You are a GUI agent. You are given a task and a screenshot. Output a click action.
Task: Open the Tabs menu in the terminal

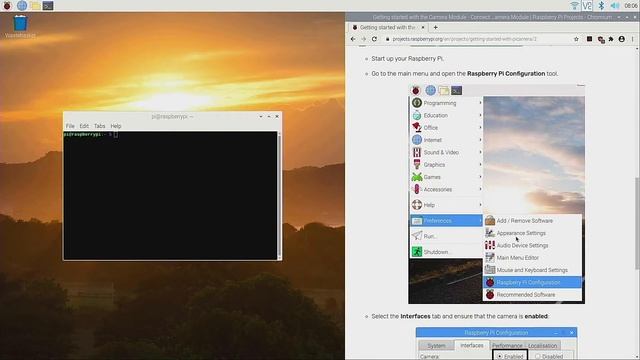click(100, 126)
